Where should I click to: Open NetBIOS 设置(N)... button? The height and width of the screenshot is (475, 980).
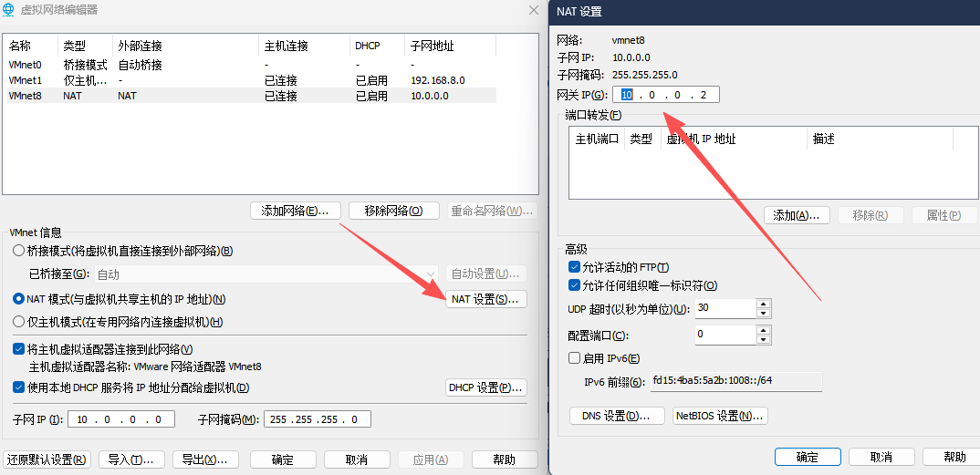pyautogui.click(x=720, y=416)
